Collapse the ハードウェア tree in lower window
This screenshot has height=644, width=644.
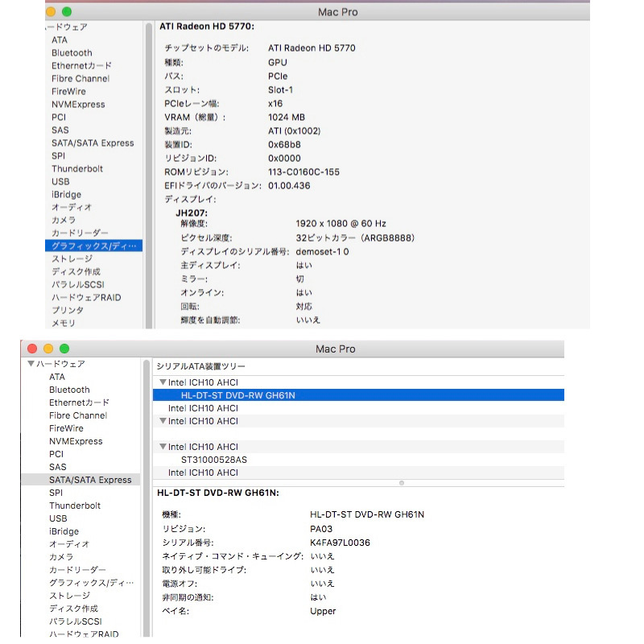31,364
